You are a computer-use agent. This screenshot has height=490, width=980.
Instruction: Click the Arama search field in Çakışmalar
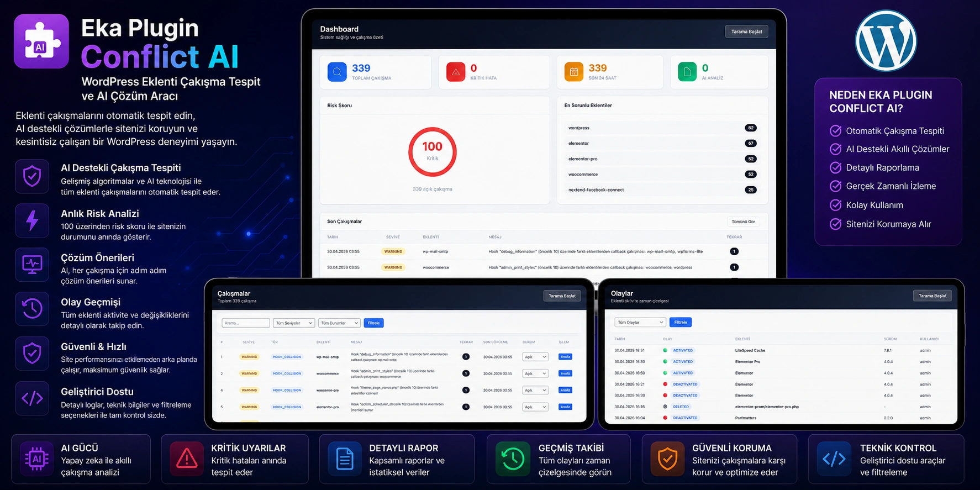coord(246,323)
